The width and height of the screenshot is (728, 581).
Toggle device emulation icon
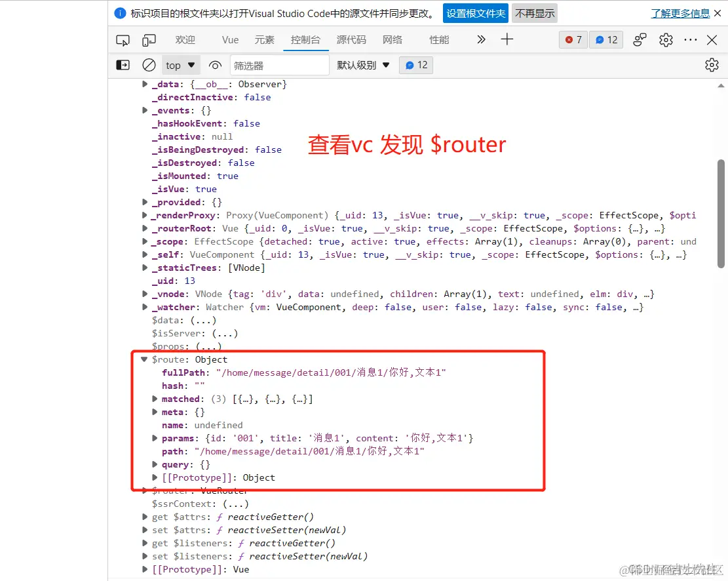click(x=149, y=41)
